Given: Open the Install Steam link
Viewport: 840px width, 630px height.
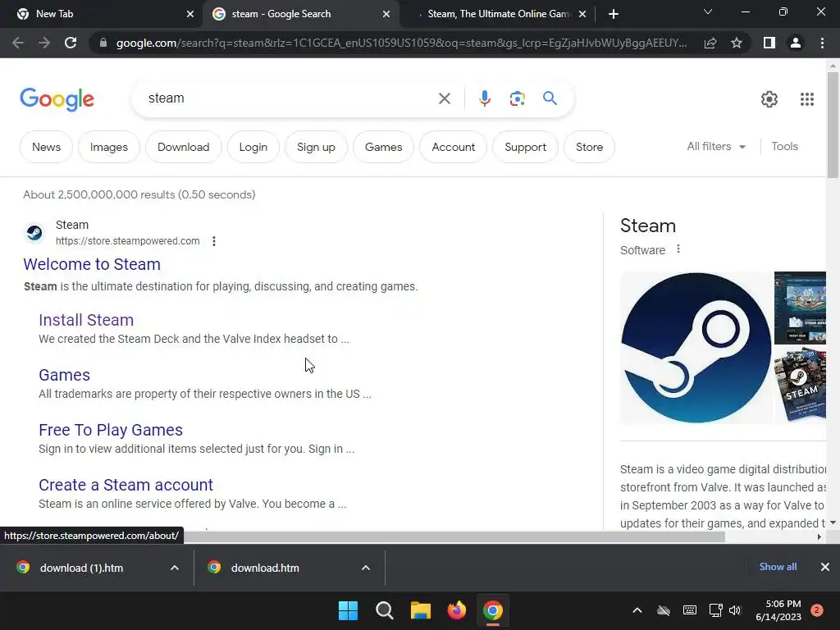Looking at the screenshot, I should tap(86, 320).
